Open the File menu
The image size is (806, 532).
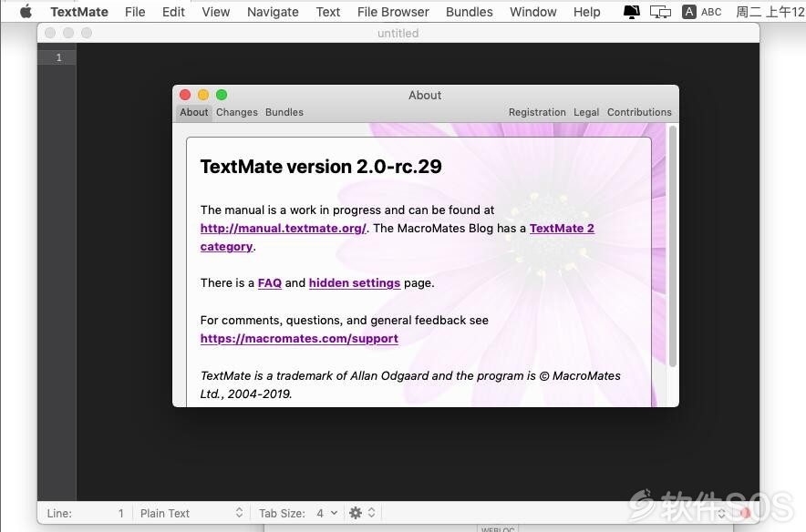tap(135, 12)
